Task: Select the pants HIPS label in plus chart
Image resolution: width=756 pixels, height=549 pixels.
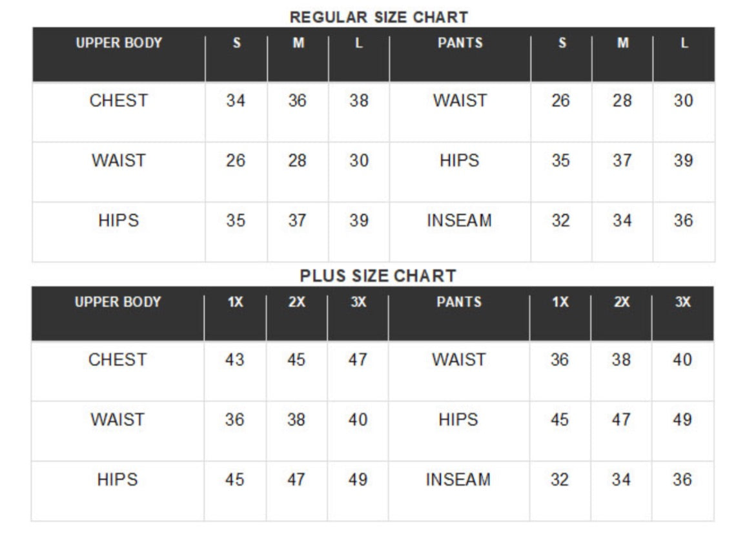Action: tap(458, 420)
